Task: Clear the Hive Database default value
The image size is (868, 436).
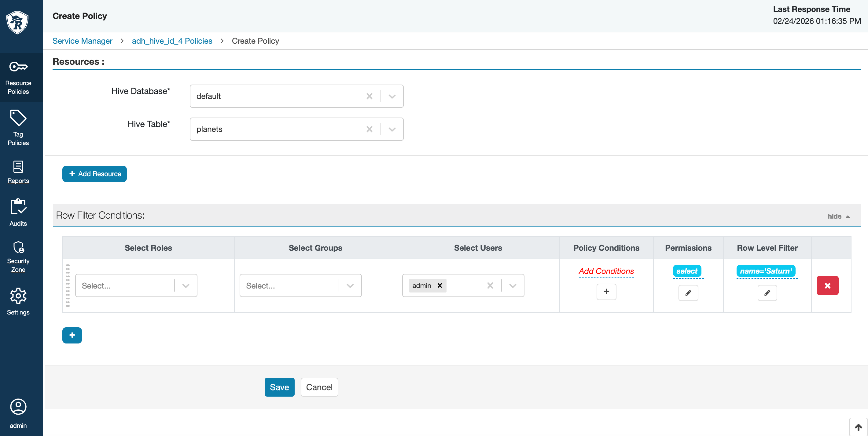Action: click(x=369, y=96)
